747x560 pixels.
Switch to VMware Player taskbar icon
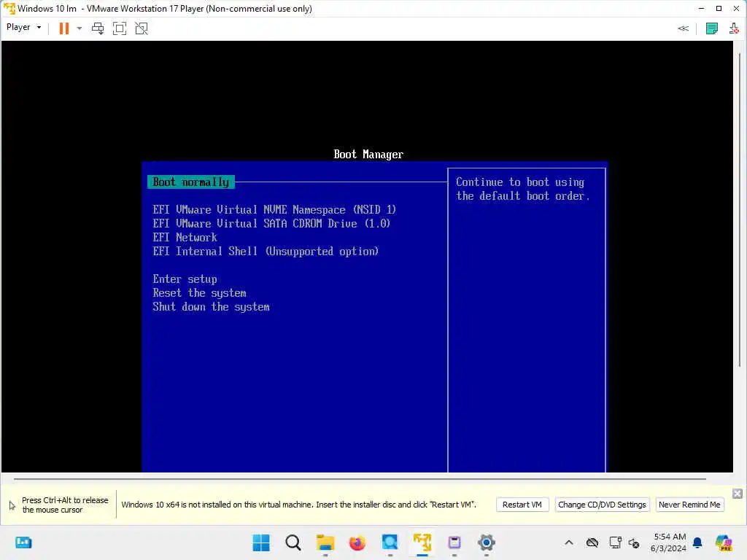point(422,542)
